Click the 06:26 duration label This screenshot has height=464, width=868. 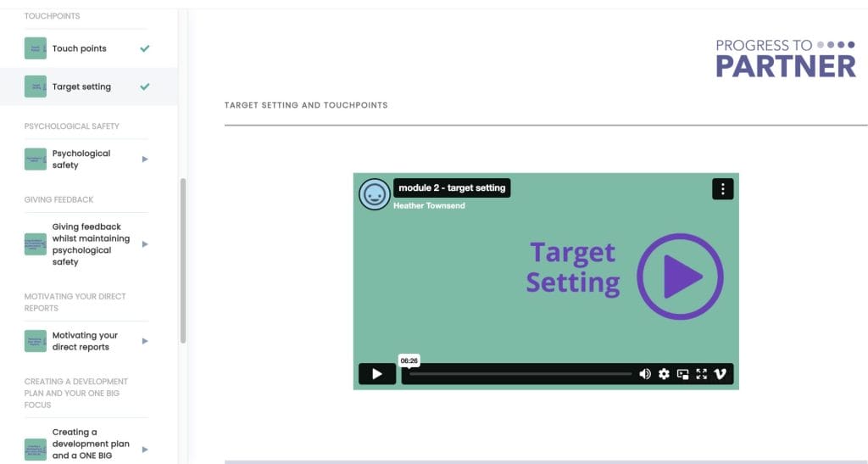tap(409, 361)
